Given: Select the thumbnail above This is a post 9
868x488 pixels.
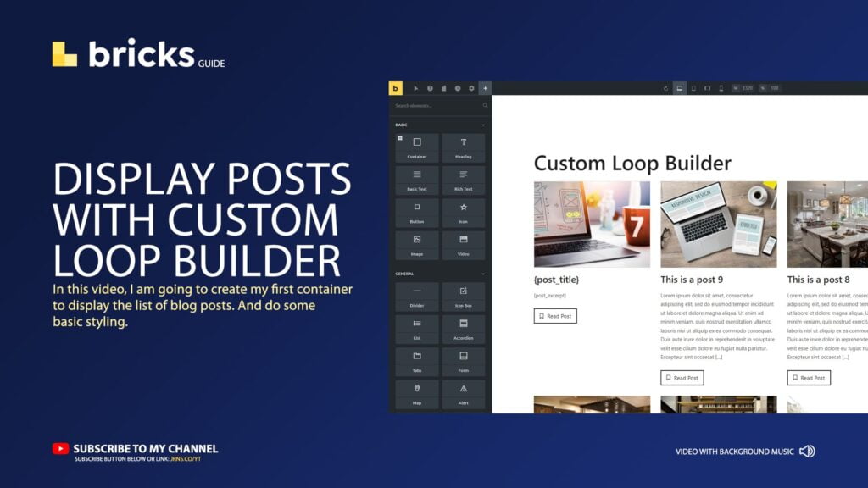Looking at the screenshot, I should [719, 224].
